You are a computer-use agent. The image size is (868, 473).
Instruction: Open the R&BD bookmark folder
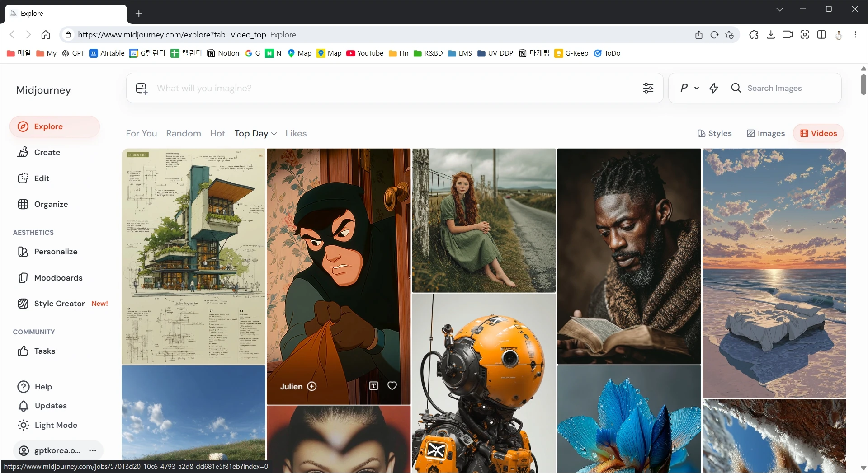point(428,53)
